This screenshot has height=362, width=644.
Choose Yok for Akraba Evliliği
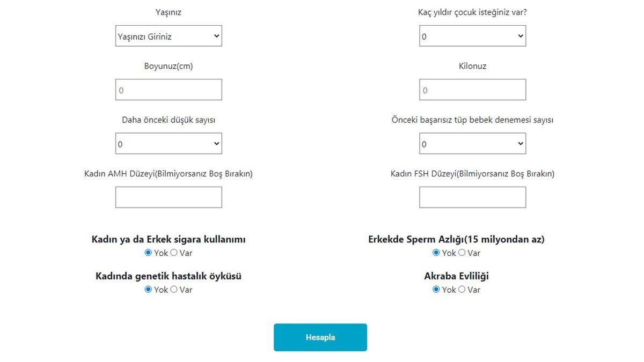[x=436, y=289]
